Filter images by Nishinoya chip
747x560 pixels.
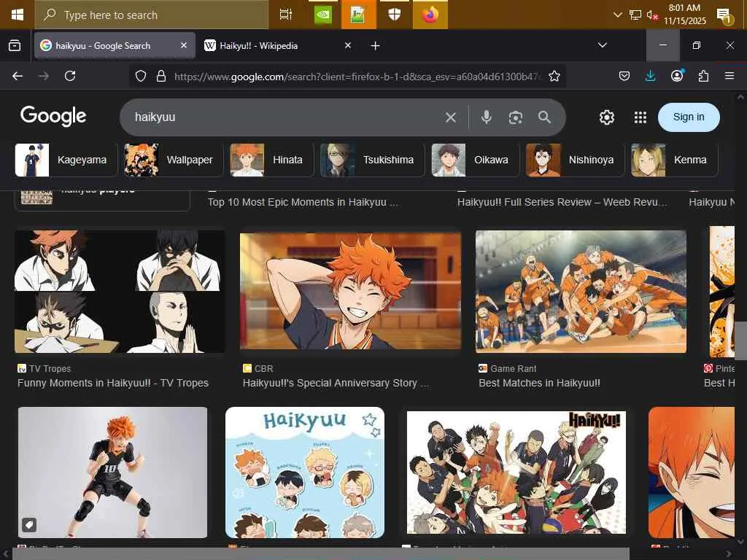(x=575, y=160)
